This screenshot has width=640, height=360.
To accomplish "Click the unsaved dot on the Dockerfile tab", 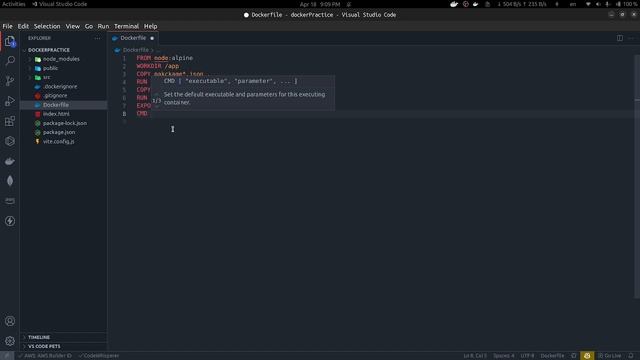I will pos(152,38).
